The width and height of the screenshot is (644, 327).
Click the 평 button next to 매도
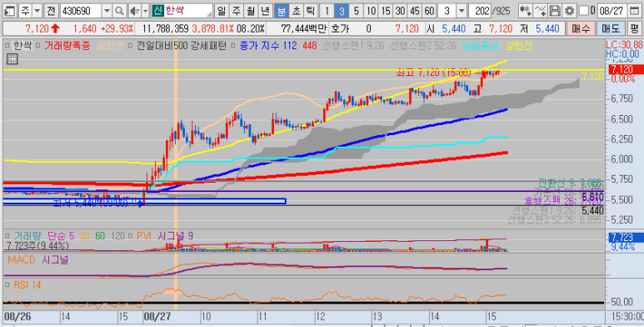tap(635, 29)
